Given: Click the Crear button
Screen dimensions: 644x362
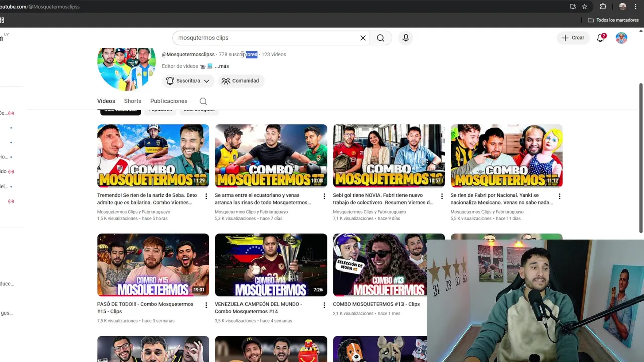Looking at the screenshot, I should [573, 38].
